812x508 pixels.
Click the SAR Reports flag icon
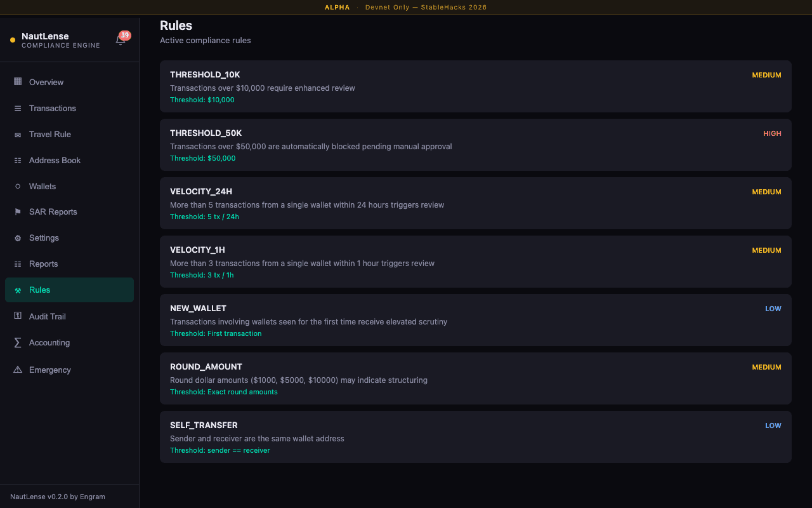coord(18,212)
